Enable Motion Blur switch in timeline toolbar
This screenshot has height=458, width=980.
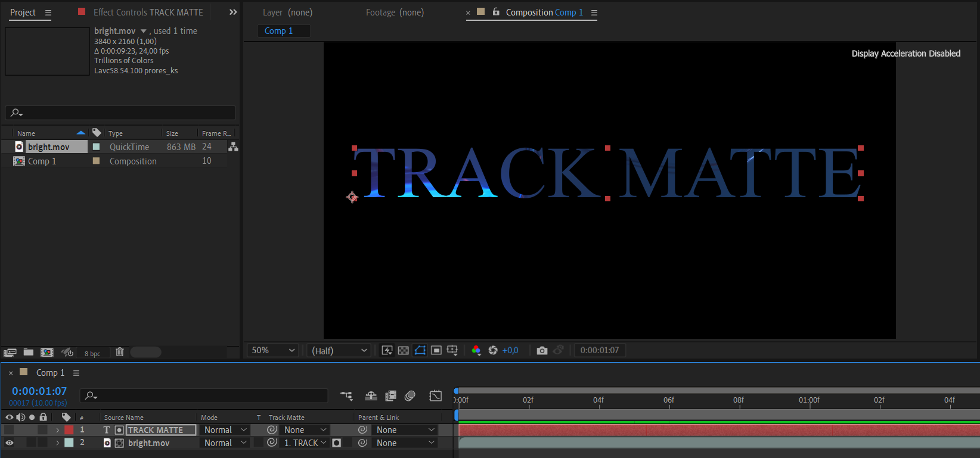[410, 396]
